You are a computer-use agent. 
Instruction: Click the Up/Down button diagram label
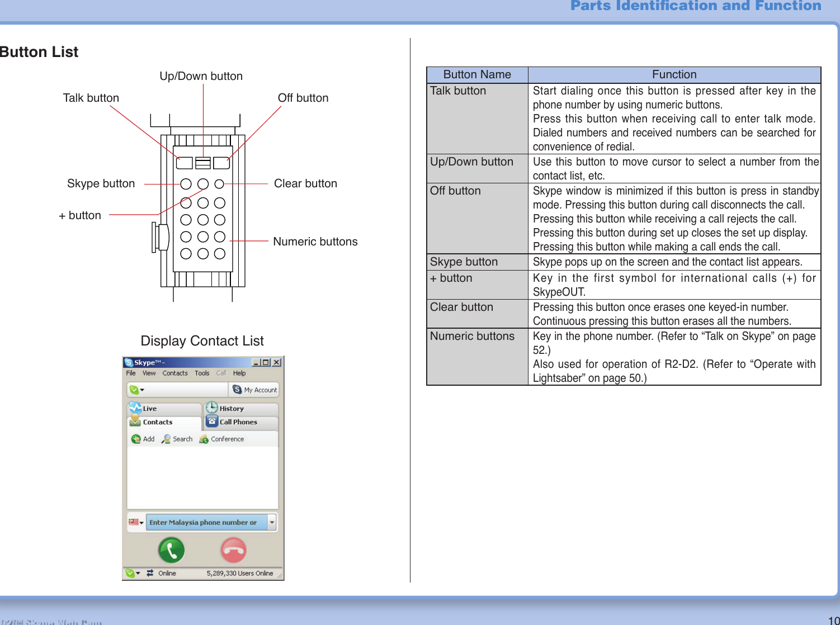(201, 76)
